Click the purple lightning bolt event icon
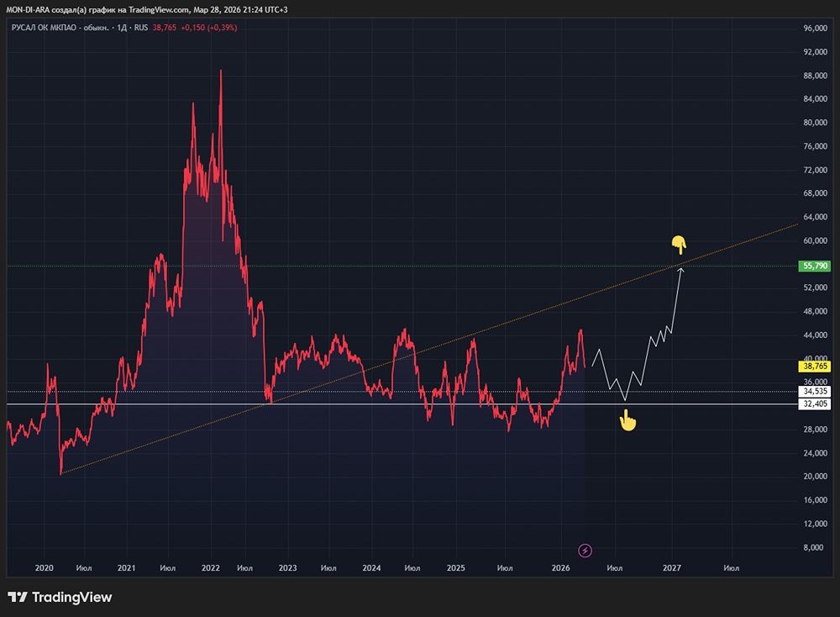The width and height of the screenshot is (840, 617). pos(585,550)
